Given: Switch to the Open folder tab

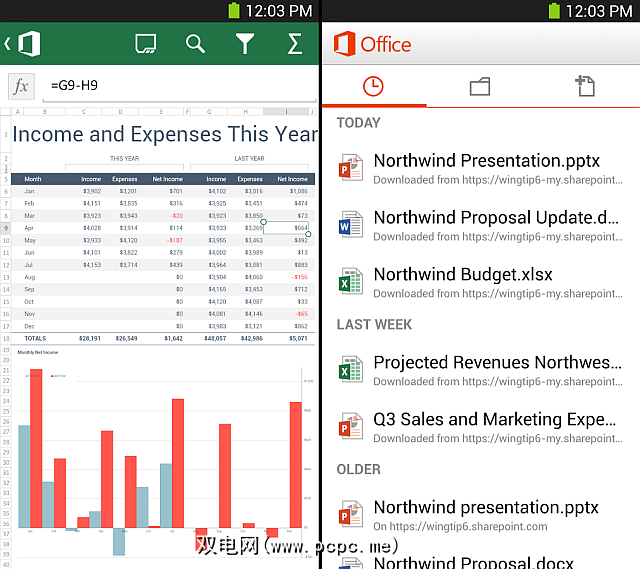Looking at the screenshot, I should click(480, 87).
